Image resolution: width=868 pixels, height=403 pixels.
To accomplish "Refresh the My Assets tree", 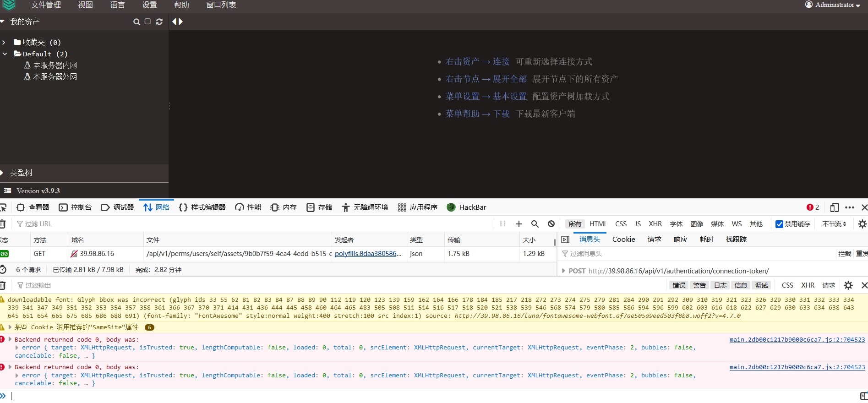I will pos(159,22).
